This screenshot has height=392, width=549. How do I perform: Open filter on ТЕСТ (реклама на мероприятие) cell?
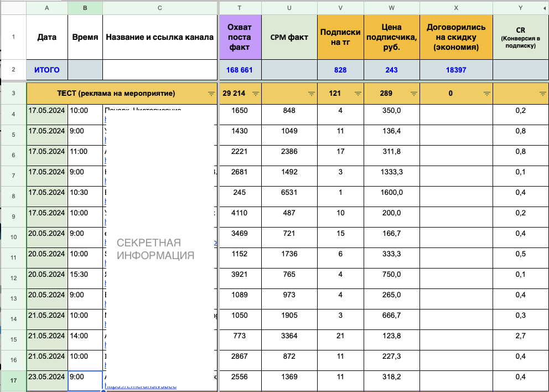211,94
